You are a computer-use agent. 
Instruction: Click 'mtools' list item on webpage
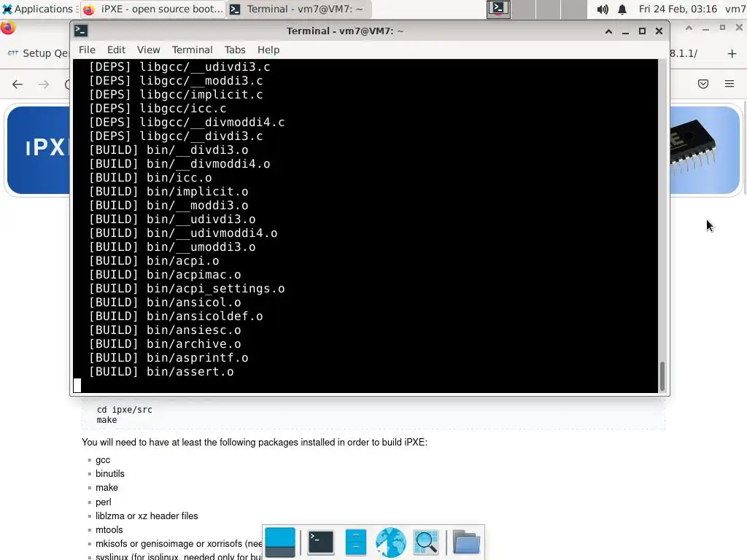[x=109, y=530]
